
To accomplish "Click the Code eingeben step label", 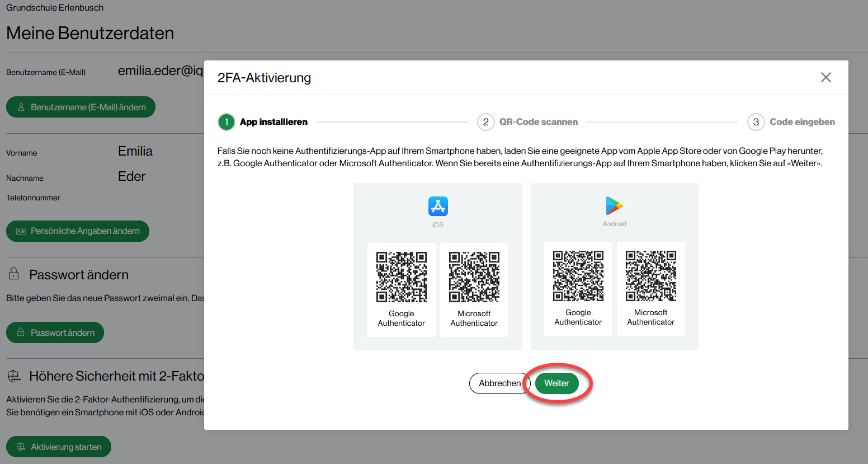I will point(802,122).
